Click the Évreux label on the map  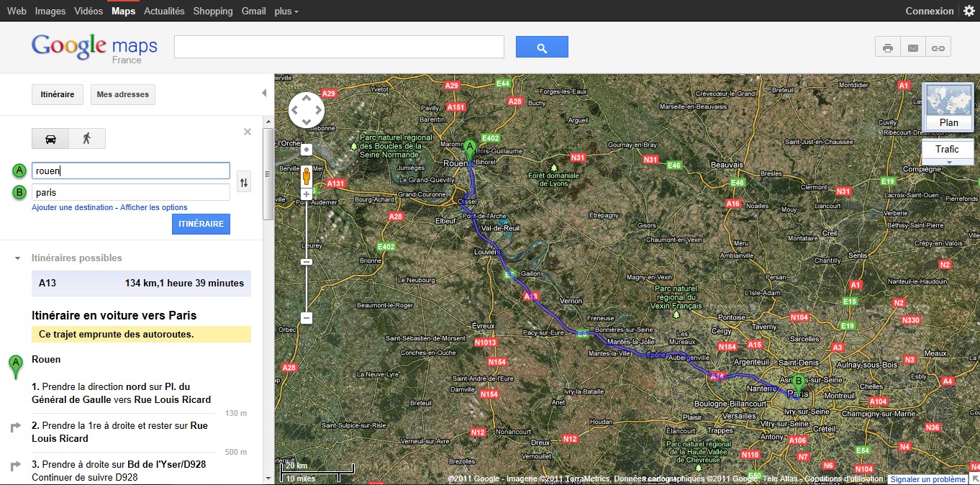point(484,325)
